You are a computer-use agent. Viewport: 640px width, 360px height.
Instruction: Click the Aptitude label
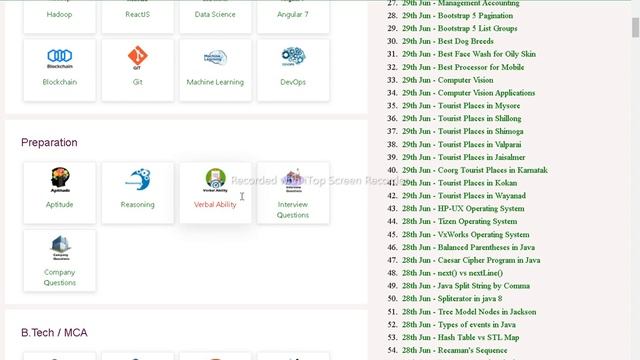[x=60, y=204]
